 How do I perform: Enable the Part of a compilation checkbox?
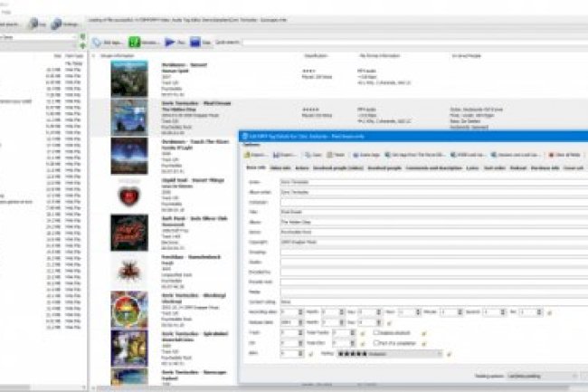point(375,343)
